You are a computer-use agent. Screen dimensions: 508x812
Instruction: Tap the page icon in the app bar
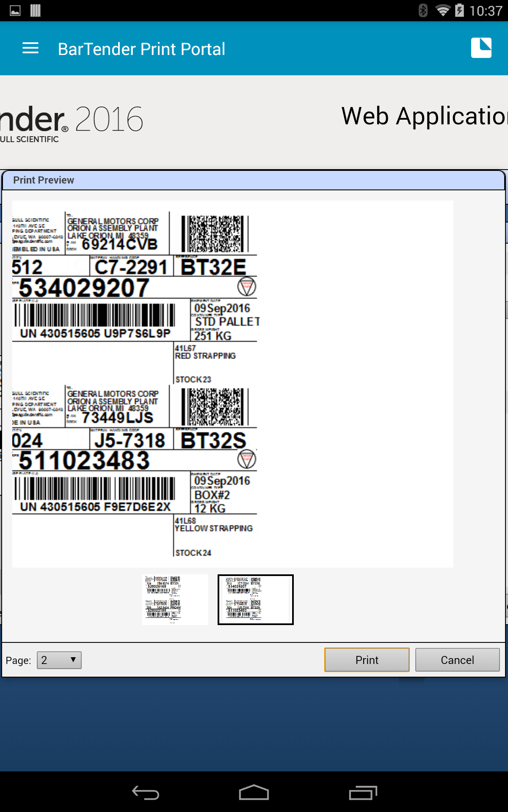click(x=481, y=48)
